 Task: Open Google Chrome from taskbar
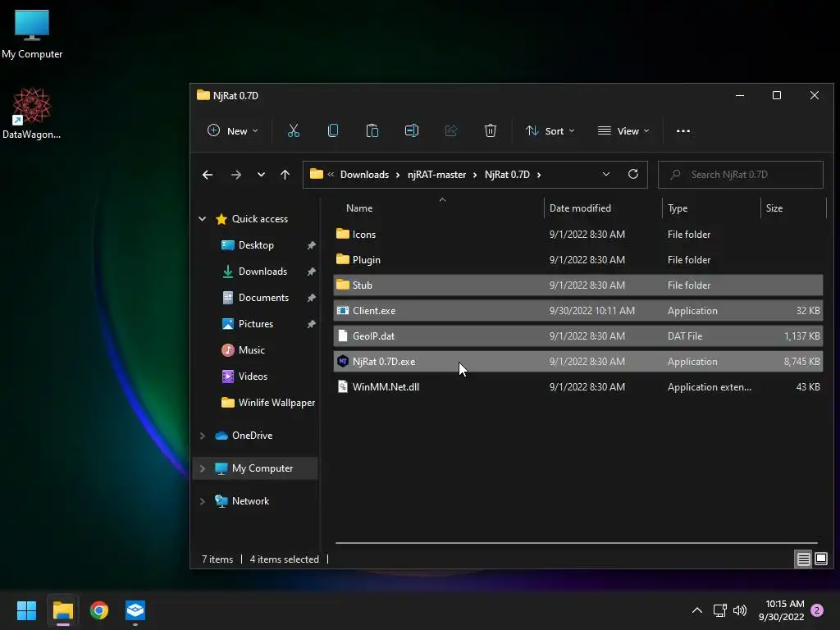(x=99, y=610)
